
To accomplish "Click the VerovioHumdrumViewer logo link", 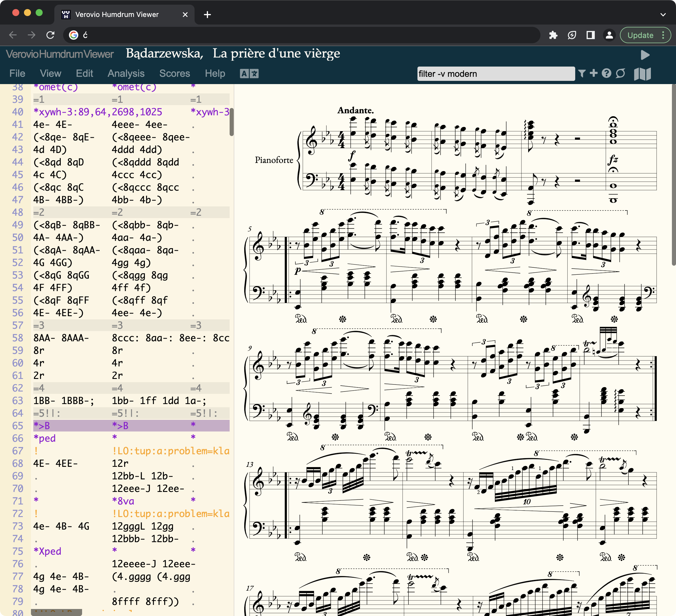I will point(60,54).
